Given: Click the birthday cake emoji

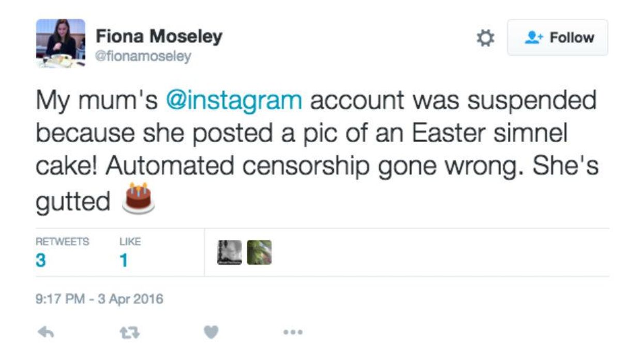Looking at the screenshot, I should click(x=138, y=198).
